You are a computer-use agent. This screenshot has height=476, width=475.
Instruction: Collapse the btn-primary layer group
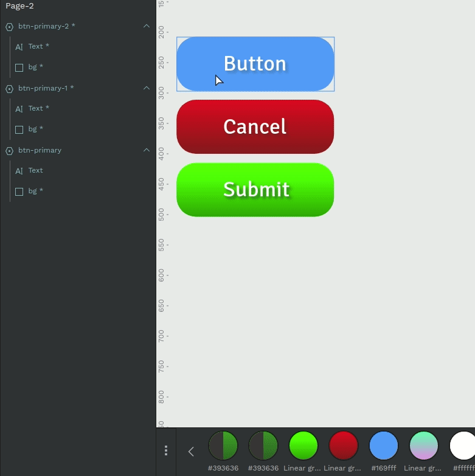(x=146, y=150)
